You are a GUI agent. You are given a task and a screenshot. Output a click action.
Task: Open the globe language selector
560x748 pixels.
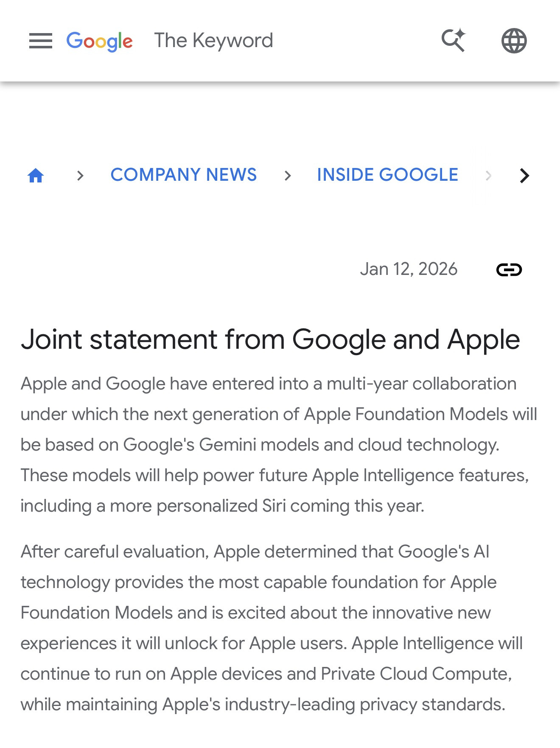click(514, 41)
